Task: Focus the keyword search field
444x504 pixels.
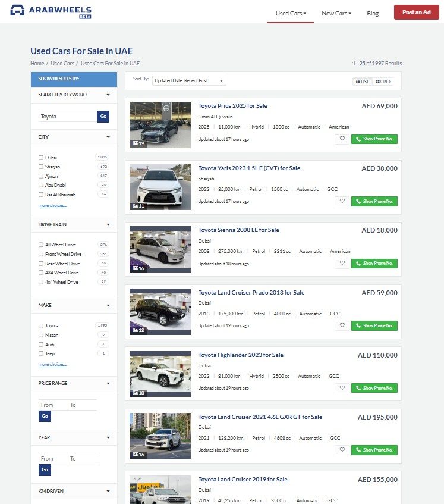Action: point(68,117)
